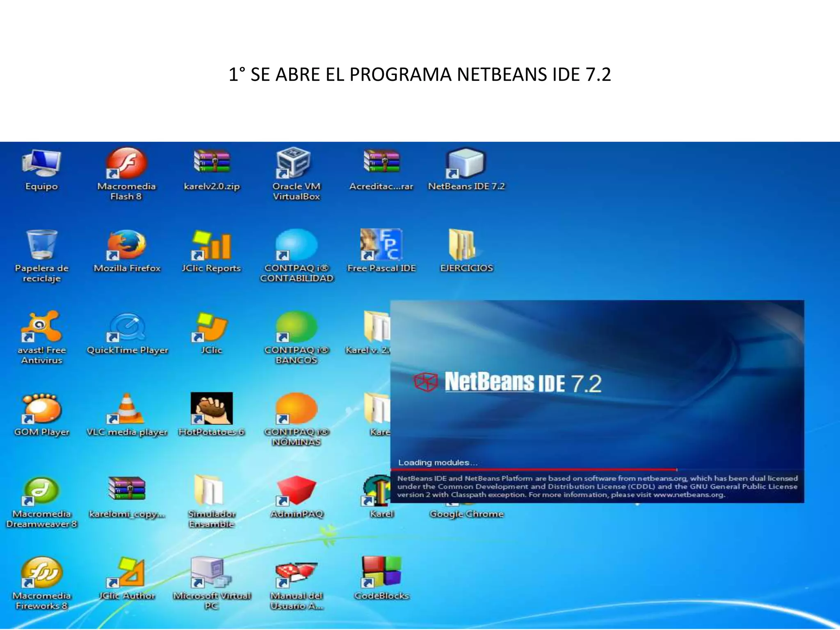Screen dimensions: 840x630
Task: Select the Macromedia Dreamweaver 8 icon
Action: pos(41,491)
